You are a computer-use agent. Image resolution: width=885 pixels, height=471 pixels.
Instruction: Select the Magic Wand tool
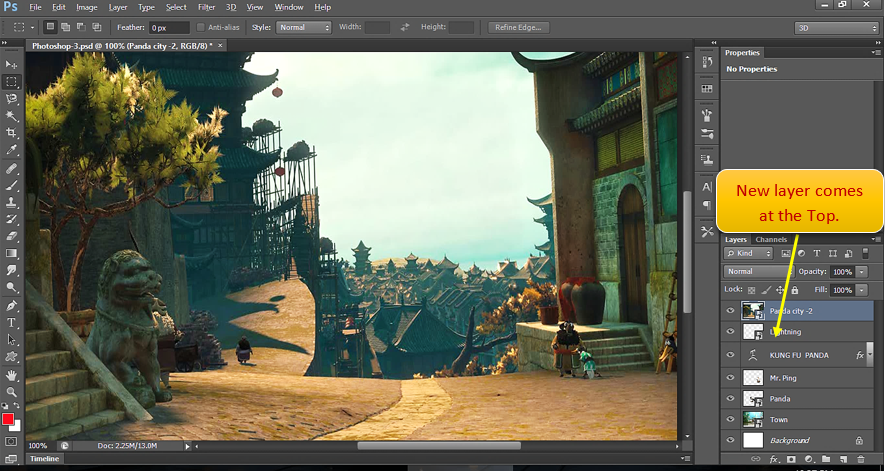pyautogui.click(x=11, y=116)
